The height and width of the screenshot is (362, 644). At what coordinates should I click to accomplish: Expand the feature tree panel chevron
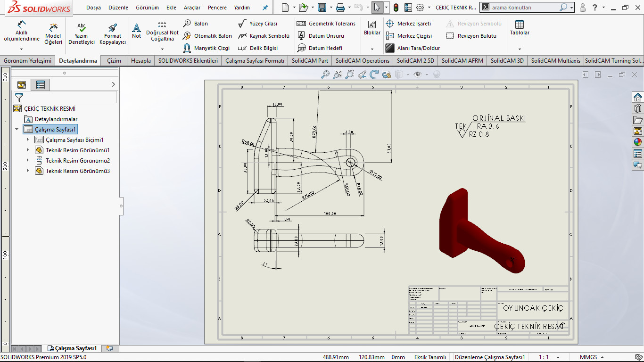tap(113, 84)
